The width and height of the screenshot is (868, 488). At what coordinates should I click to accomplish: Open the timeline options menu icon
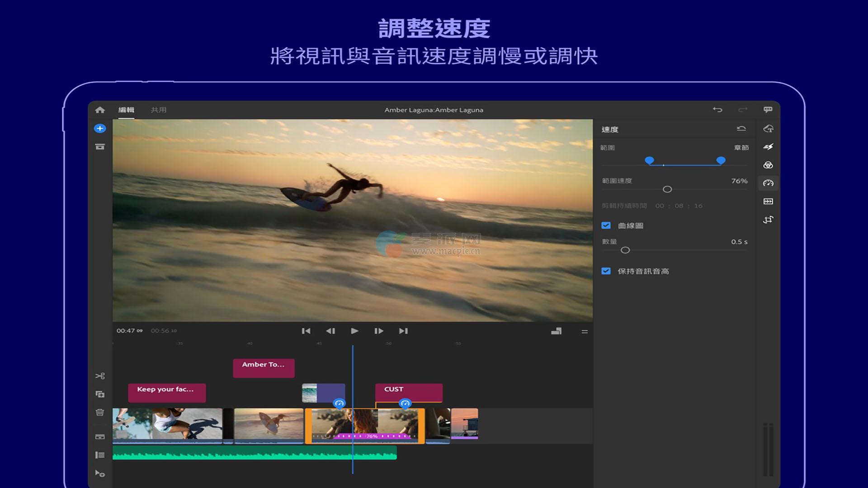click(585, 332)
